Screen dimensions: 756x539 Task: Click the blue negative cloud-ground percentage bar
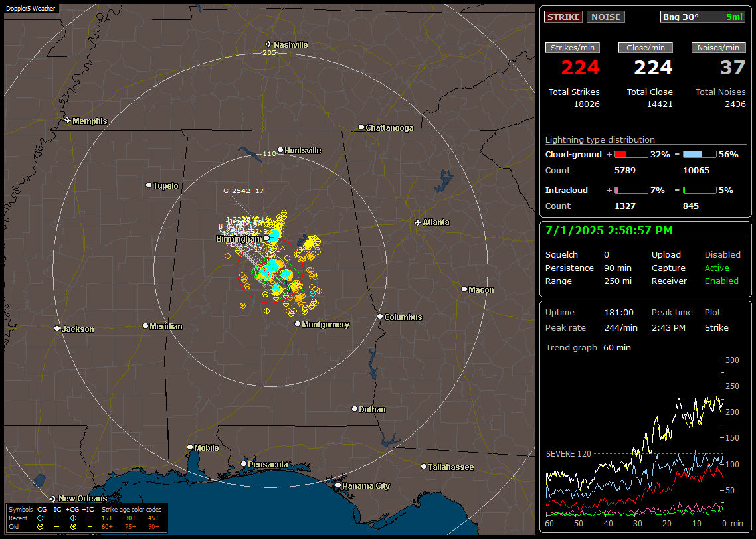click(x=700, y=154)
